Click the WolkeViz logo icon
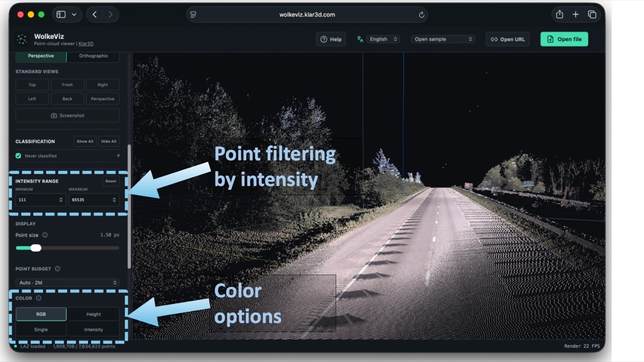644x362 pixels. click(x=21, y=40)
